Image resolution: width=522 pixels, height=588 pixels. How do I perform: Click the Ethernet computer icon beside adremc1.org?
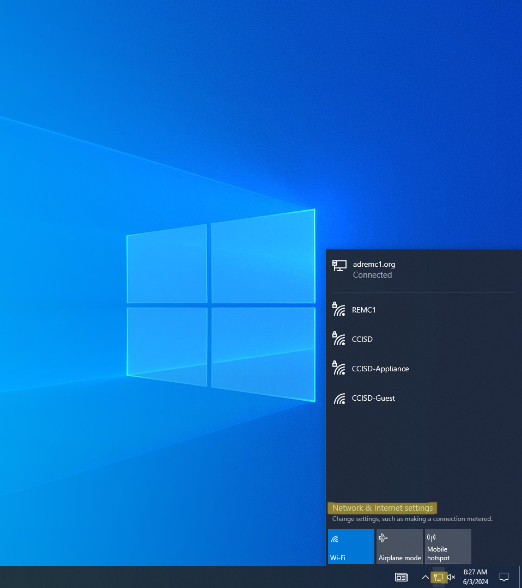[x=339, y=266]
